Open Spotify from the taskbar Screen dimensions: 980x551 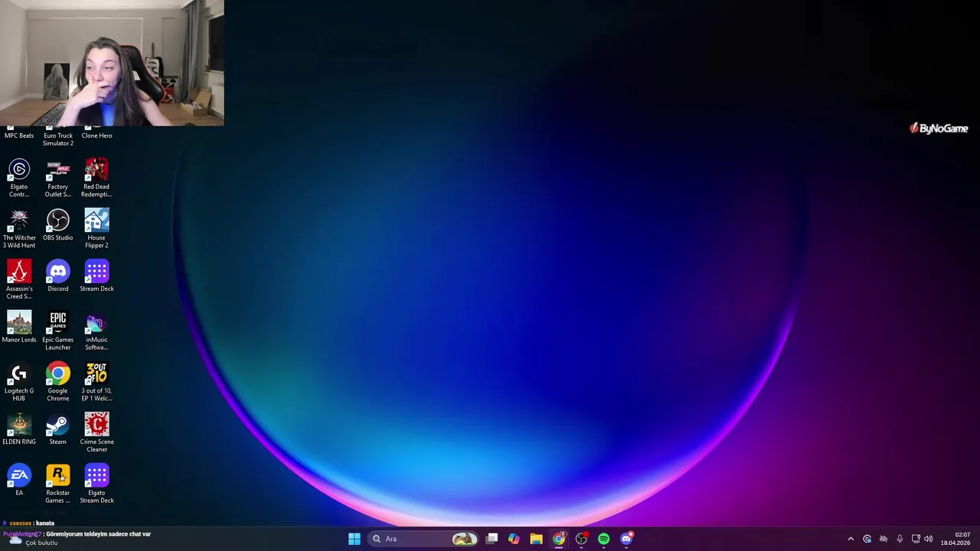[603, 539]
